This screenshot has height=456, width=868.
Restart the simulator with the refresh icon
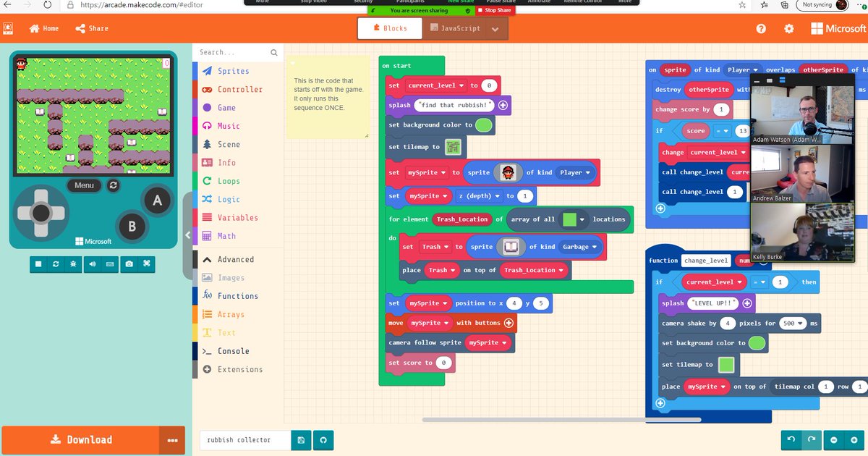tap(56, 264)
